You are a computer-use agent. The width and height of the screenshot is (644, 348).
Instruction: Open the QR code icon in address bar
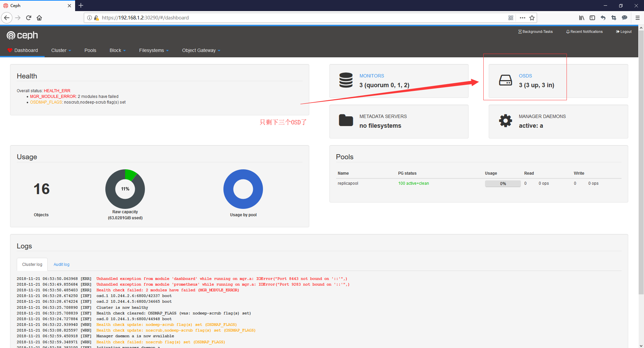(x=511, y=18)
